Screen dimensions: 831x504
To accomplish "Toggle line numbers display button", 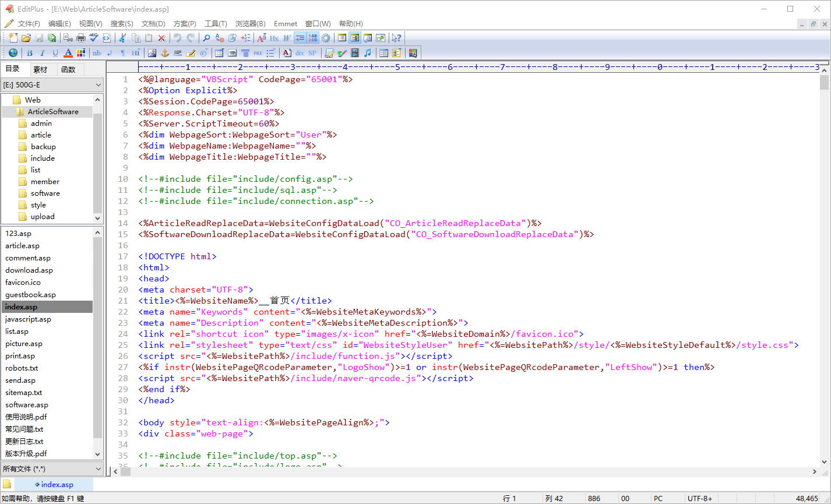I will [313, 38].
